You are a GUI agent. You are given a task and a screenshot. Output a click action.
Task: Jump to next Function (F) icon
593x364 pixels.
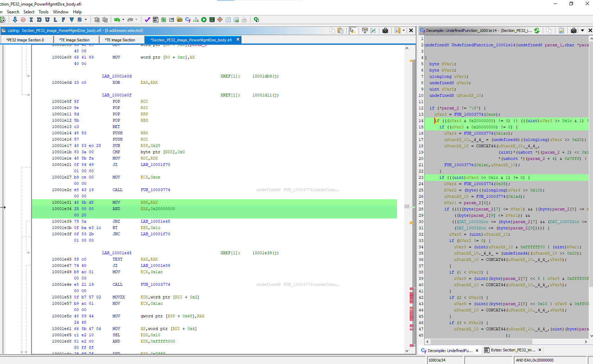coord(63,20)
